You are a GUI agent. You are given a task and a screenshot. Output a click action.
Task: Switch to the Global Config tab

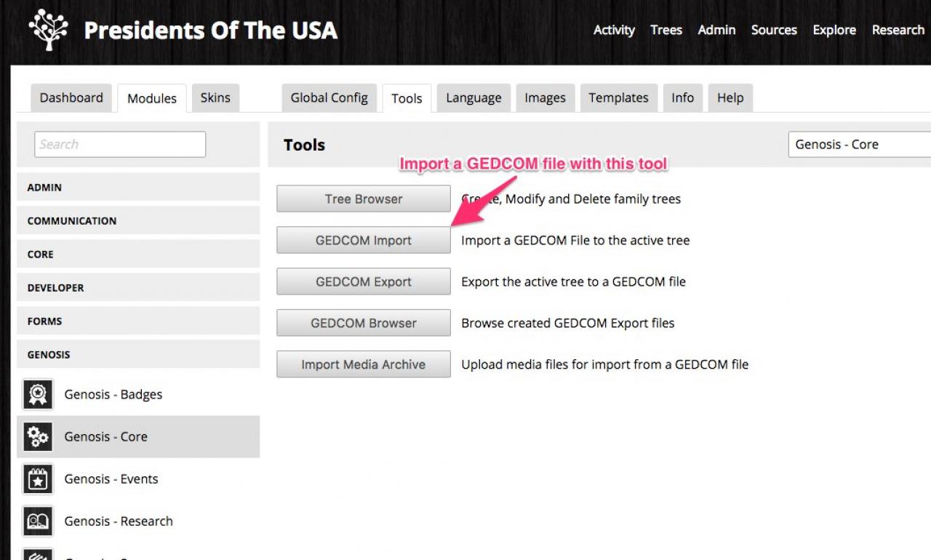pyautogui.click(x=329, y=98)
